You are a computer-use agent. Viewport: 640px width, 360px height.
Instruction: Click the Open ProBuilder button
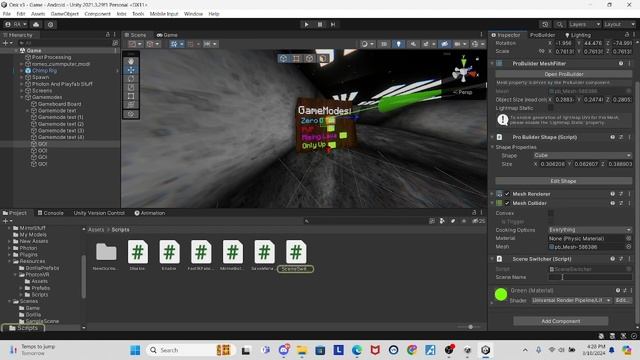[564, 74]
